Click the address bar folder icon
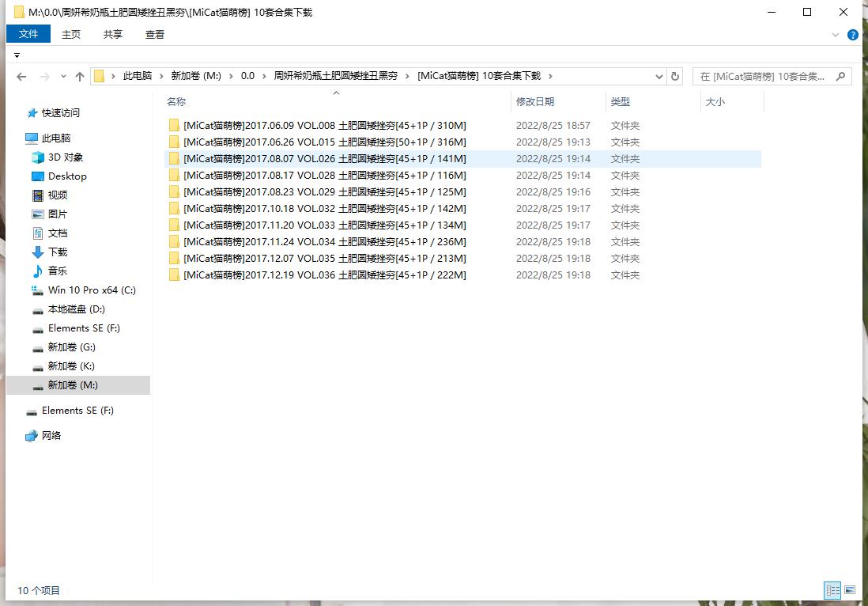 point(99,76)
